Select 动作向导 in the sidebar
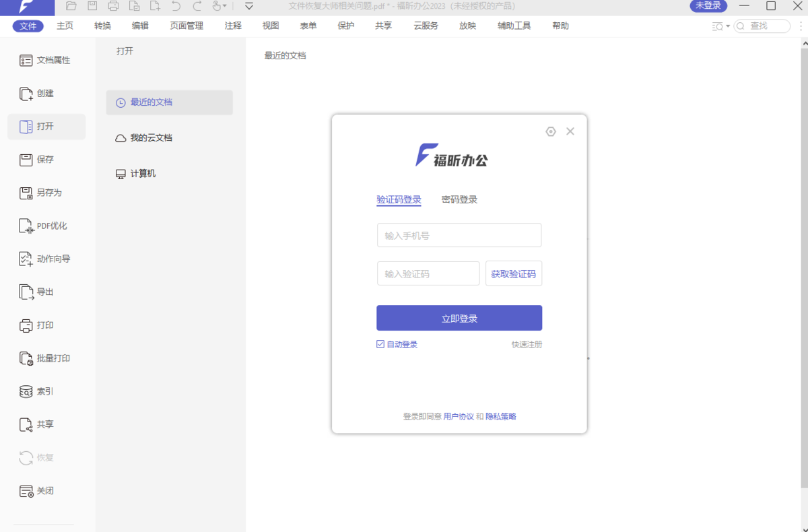This screenshot has height=532, width=808. pos(46,259)
